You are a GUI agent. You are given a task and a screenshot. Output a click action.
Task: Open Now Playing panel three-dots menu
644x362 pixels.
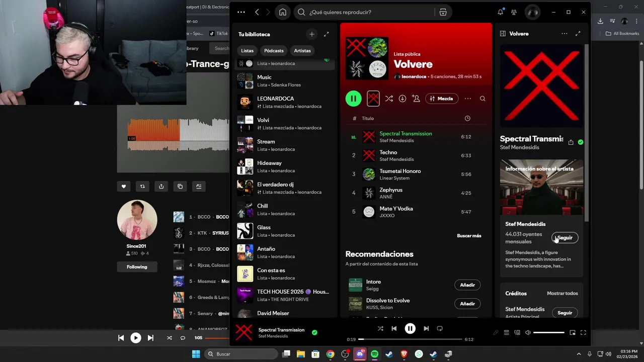565,34
